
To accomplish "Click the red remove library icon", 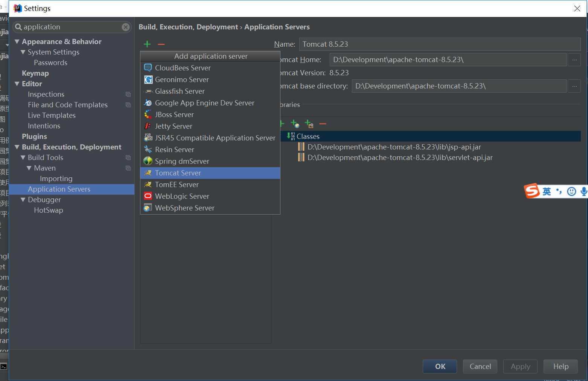I will tap(323, 123).
